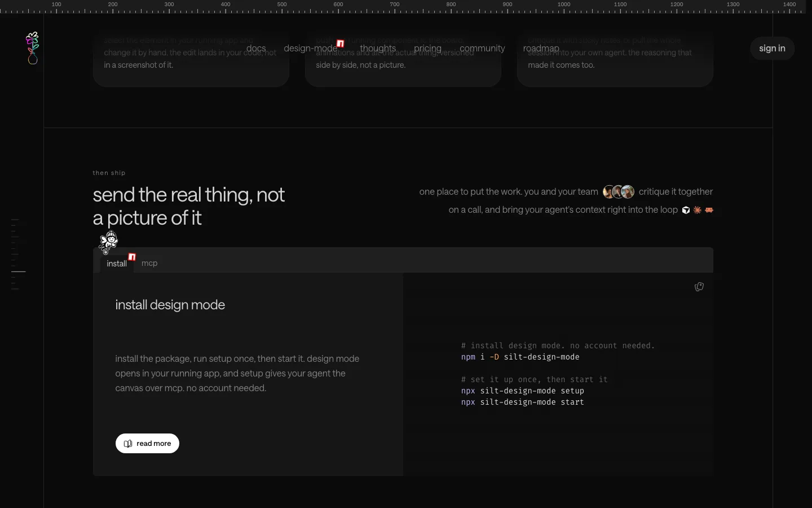Click the code line 'npx silt-design-mode setup'
Screen dimensions: 812x508
523,391
